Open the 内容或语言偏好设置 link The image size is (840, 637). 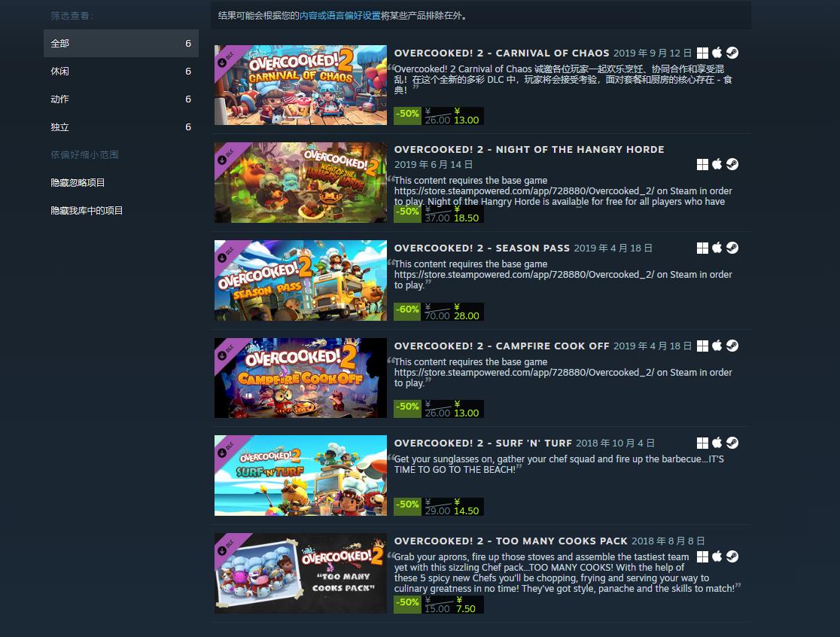coord(340,16)
